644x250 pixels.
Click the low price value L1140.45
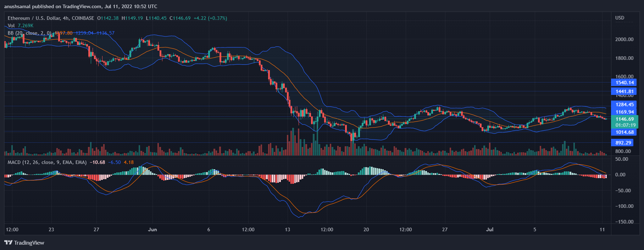156,18
